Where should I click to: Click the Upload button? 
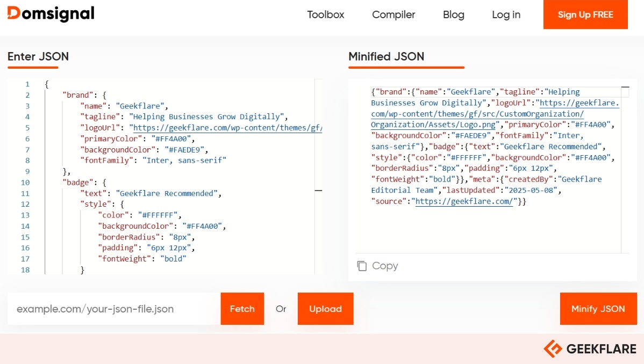(325, 309)
